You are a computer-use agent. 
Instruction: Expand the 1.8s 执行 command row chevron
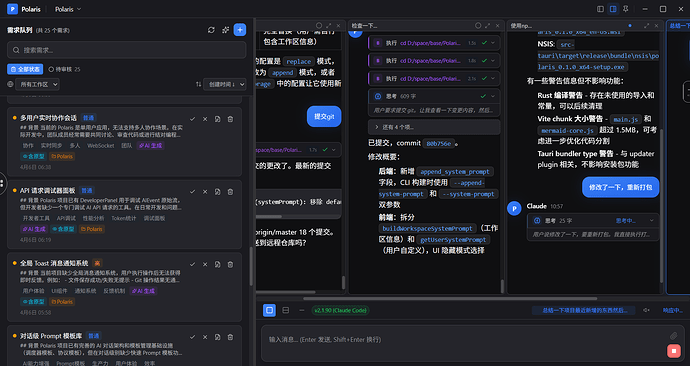click(493, 61)
